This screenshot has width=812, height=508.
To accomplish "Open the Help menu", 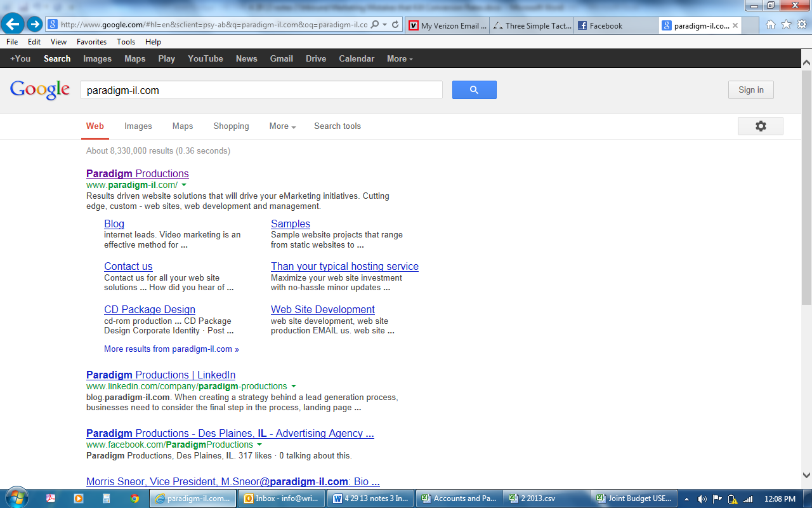I will pos(153,42).
